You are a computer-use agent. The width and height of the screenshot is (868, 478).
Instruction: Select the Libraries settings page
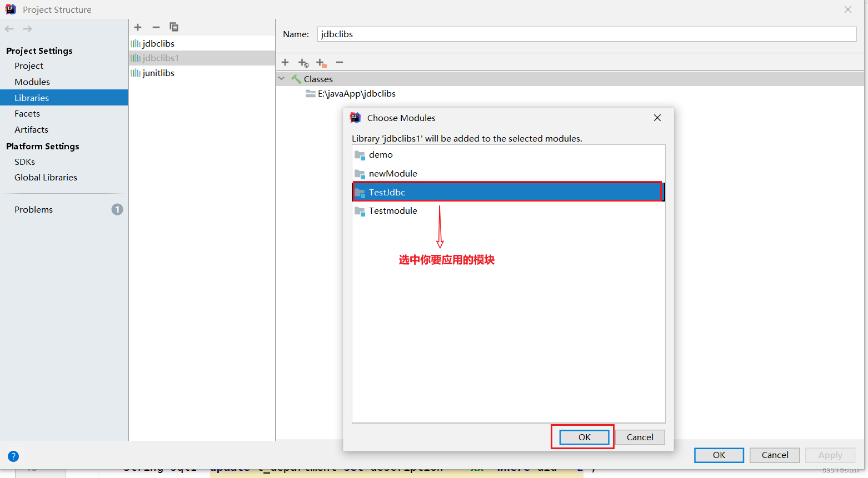[64, 98]
